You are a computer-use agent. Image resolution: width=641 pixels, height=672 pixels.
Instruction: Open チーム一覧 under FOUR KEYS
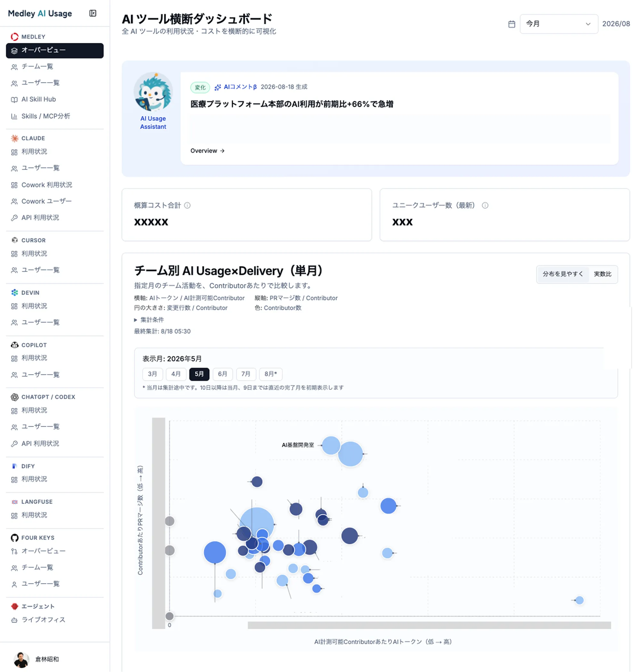55,567
